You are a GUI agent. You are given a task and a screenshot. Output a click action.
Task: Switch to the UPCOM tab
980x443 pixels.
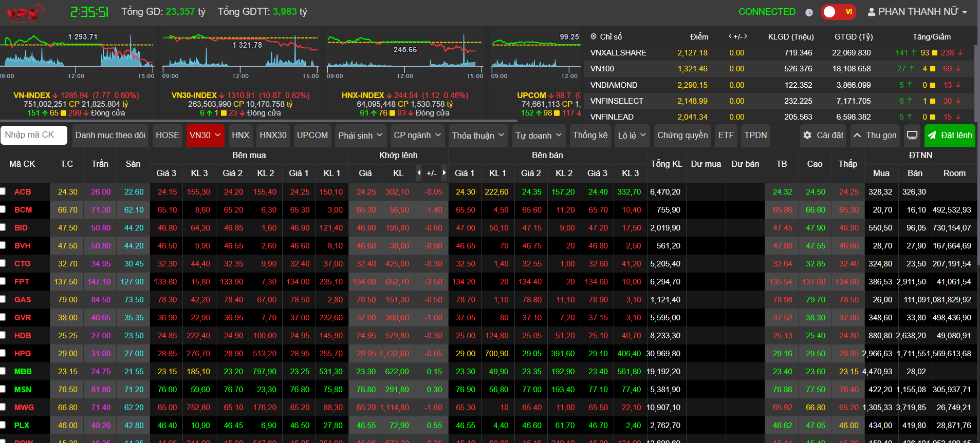click(312, 135)
